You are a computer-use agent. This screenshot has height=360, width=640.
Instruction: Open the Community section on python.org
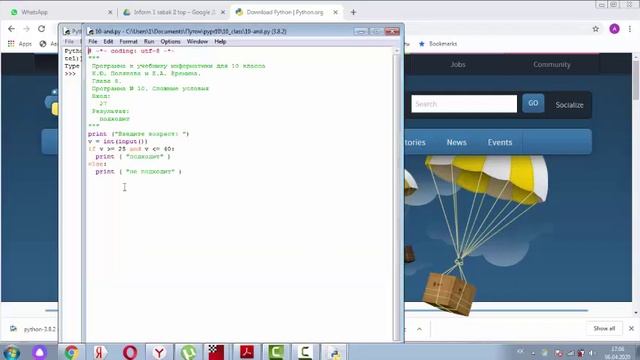click(x=551, y=64)
